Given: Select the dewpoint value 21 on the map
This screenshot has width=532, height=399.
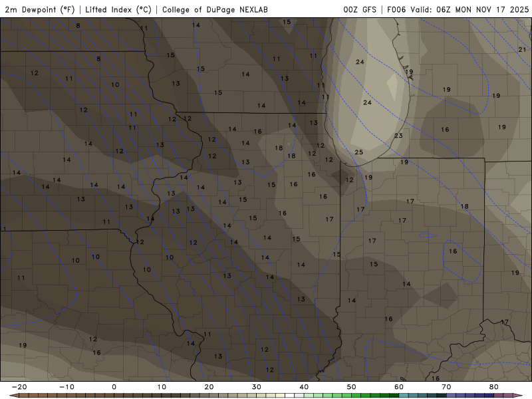Looking at the screenshot, I should pos(522,50).
